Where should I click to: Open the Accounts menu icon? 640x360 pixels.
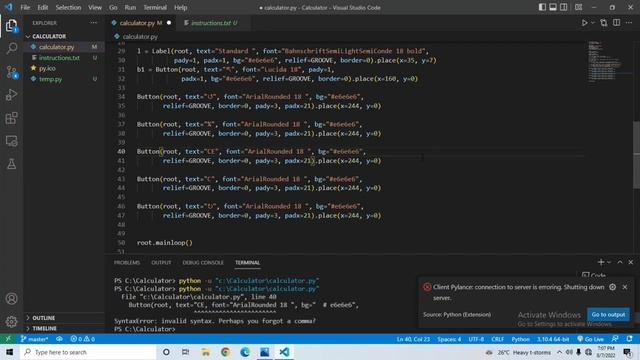[x=11, y=299]
